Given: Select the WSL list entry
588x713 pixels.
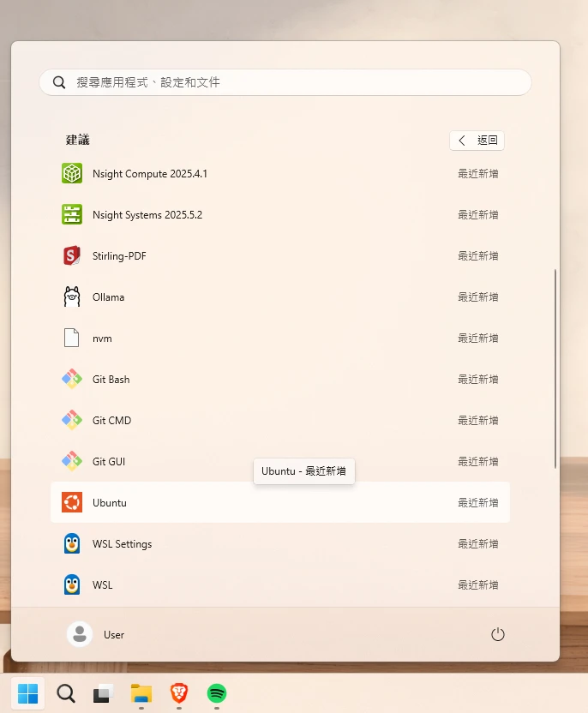Looking at the screenshot, I should pyautogui.click(x=279, y=584).
